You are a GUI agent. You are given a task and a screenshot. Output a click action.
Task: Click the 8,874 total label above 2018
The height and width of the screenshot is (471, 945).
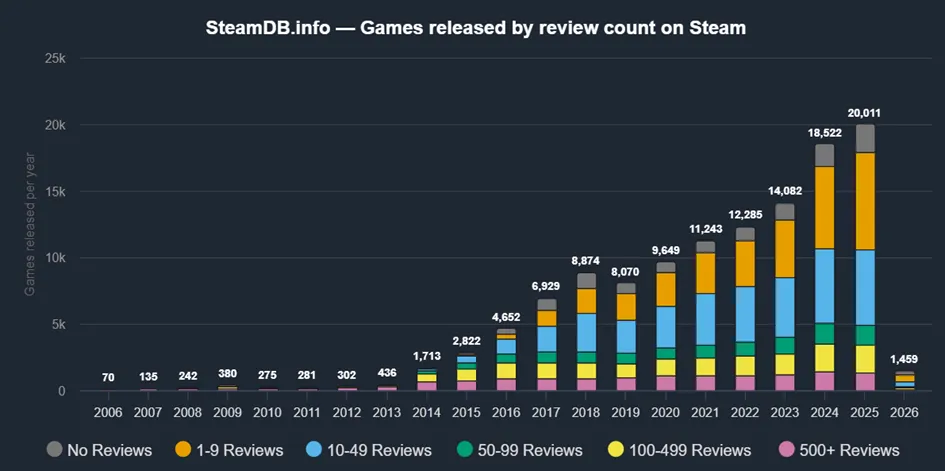[x=586, y=261]
